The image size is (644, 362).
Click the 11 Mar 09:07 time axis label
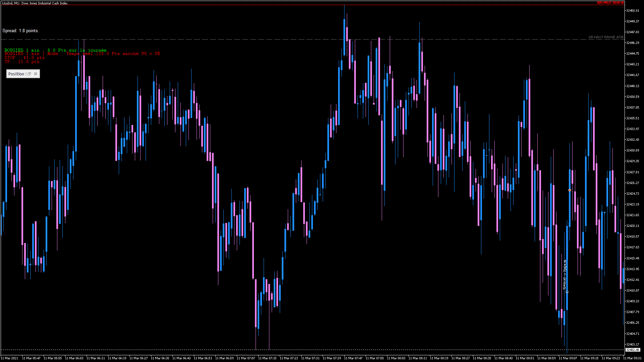pos(568,358)
